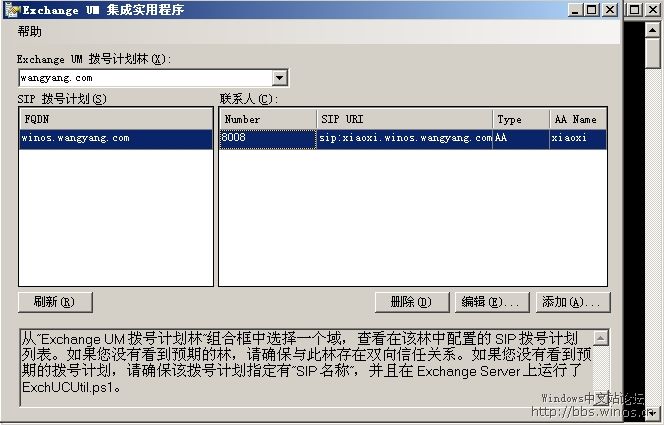Maximize the Exchange UM utility window
664x425 pixels.
point(592,10)
